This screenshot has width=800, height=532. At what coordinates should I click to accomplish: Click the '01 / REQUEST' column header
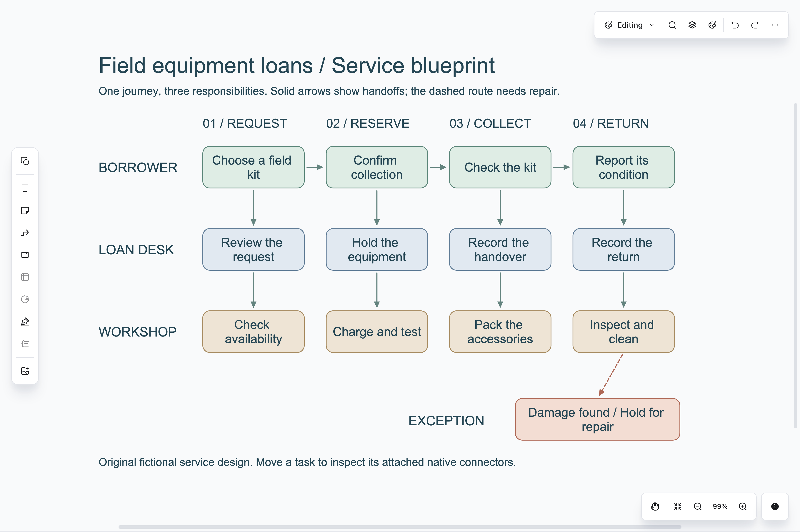coord(245,123)
